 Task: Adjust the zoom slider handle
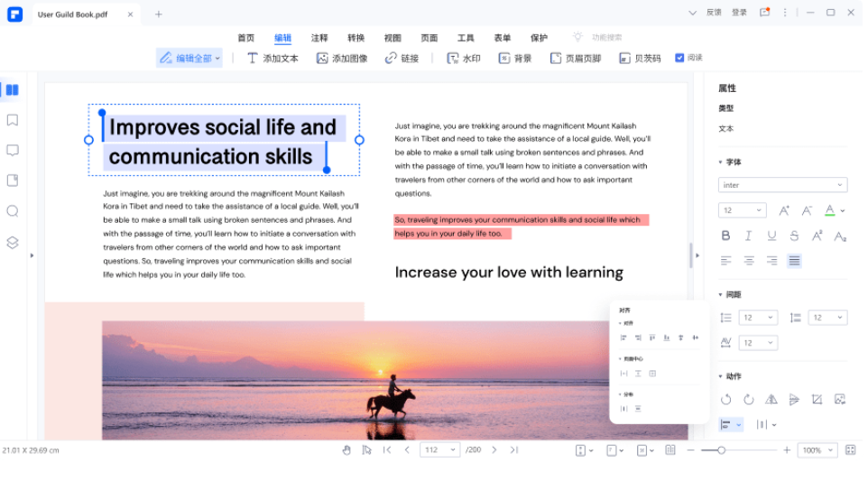[721, 450]
